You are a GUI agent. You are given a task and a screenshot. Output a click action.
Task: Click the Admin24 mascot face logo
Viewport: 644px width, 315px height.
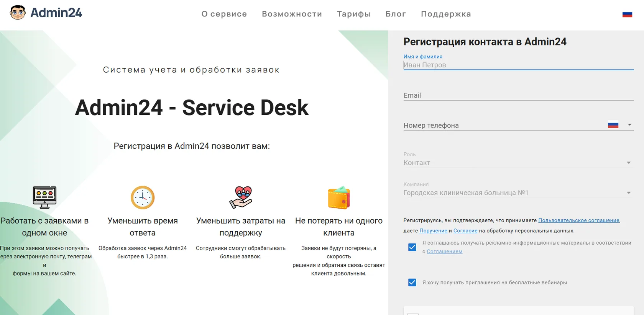pos(18,13)
